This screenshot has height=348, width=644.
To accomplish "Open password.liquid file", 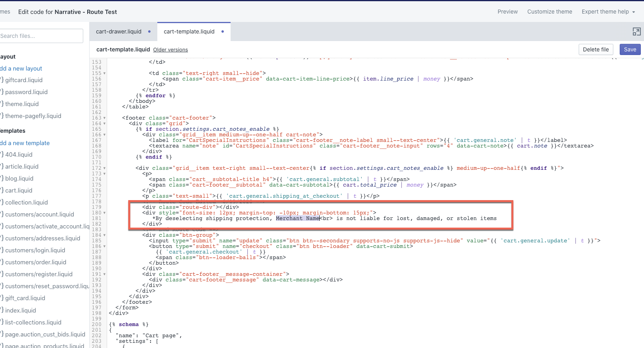I will point(26,92).
